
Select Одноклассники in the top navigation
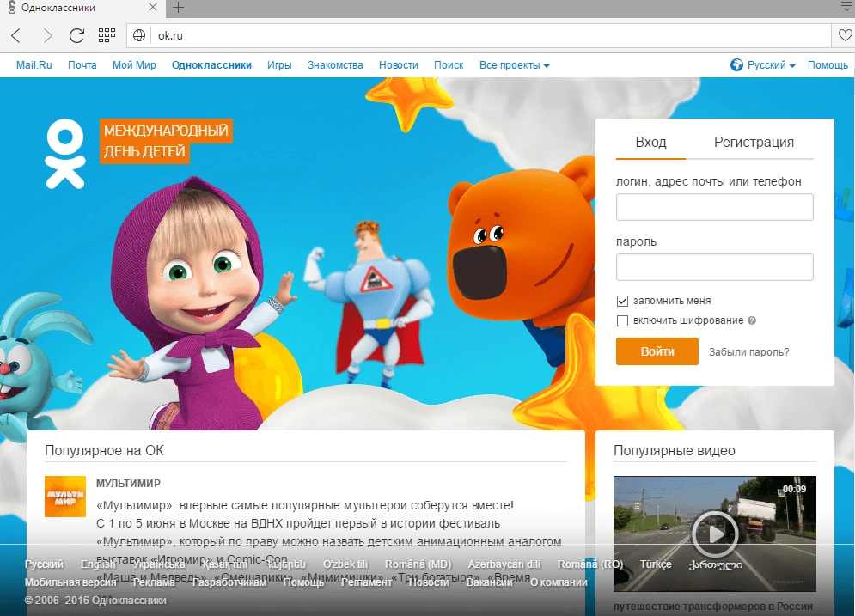click(x=211, y=65)
